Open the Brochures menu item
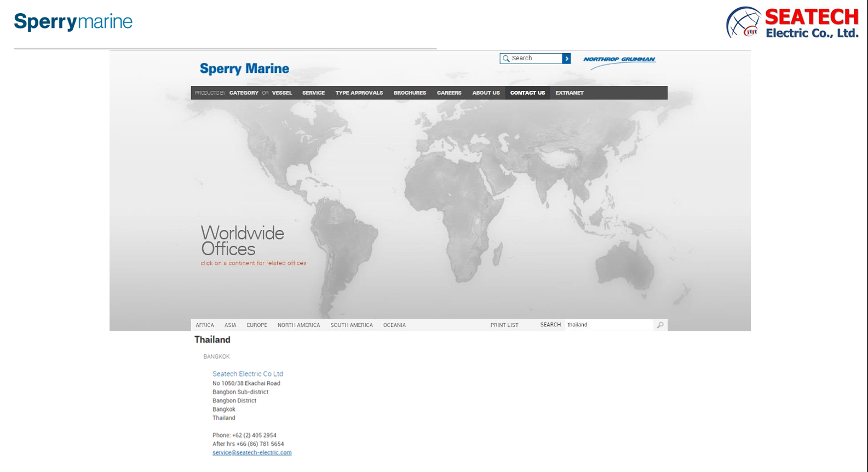868x472 pixels. [410, 93]
